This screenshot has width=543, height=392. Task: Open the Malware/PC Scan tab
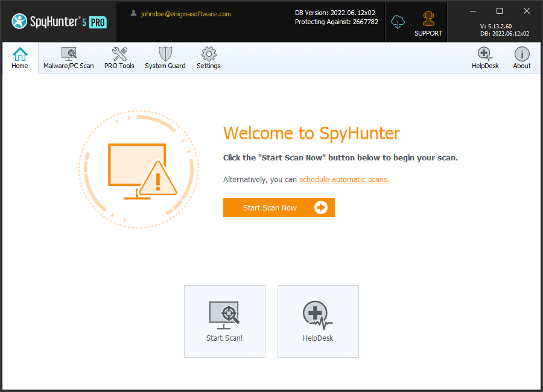(x=69, y=58)
